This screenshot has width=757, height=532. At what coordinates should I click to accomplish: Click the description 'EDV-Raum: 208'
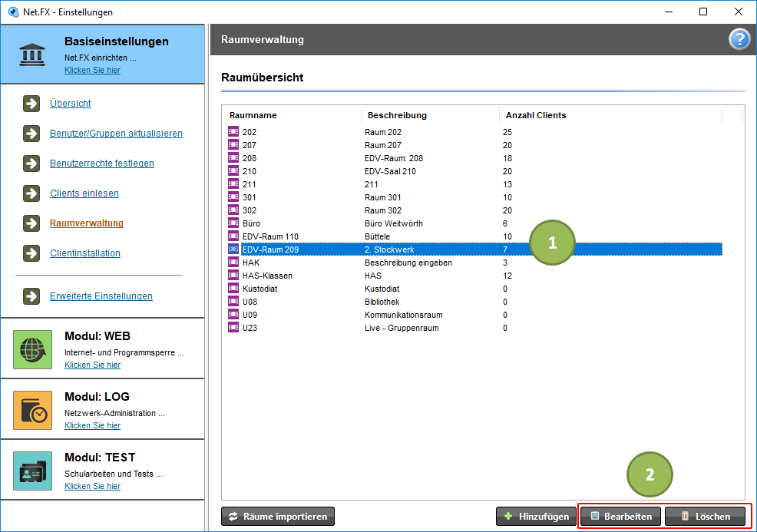(393, 158)
